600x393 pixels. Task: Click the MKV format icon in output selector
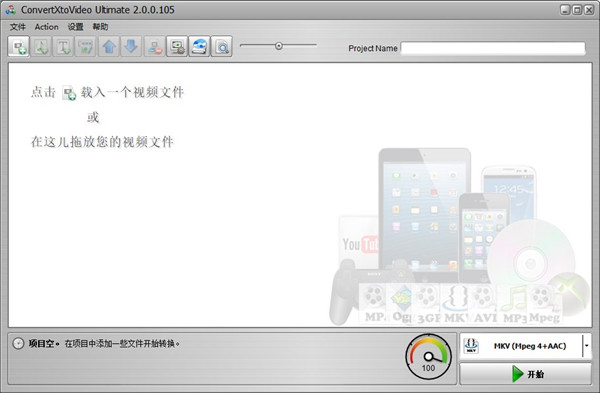pyautogui.click(x=471, y=346)
